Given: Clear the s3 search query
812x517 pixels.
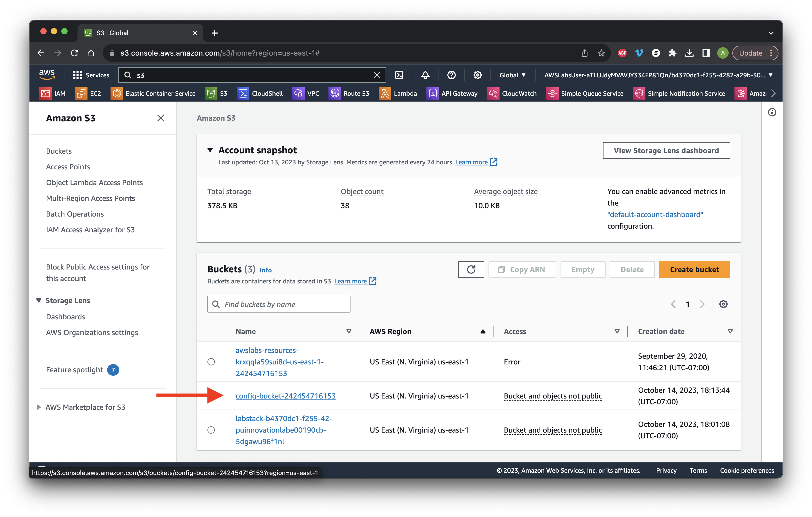Looking at the screenshot, I should [x=377, y=75].
